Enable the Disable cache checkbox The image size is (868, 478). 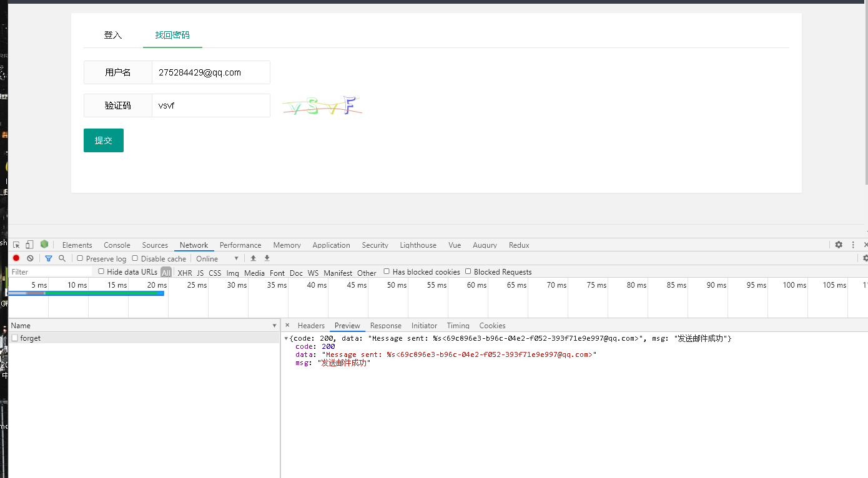click(135, 258)
